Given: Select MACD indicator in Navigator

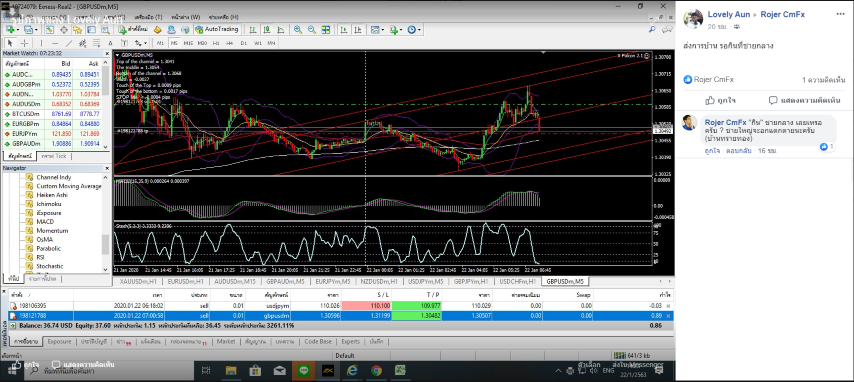Looking at the screenshot, I should click(45, 222).
